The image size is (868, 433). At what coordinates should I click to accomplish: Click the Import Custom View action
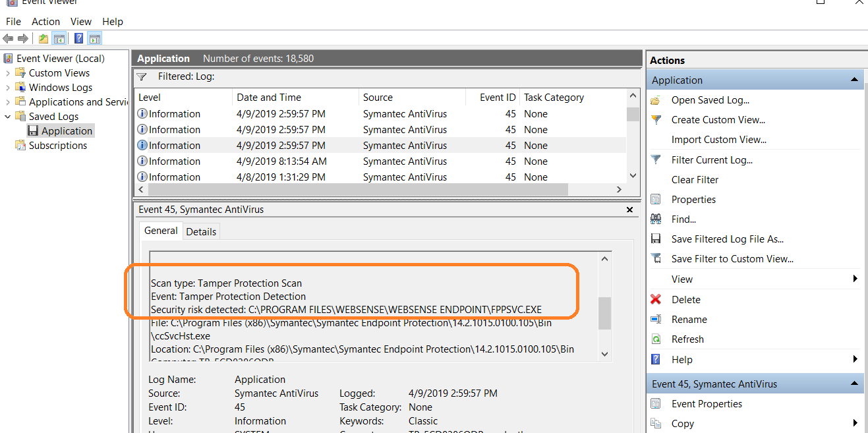[x=718, y=139]
